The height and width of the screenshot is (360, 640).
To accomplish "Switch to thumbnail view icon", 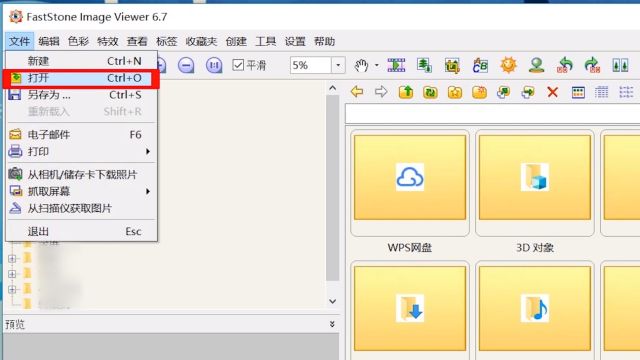I will coord(578,92).
